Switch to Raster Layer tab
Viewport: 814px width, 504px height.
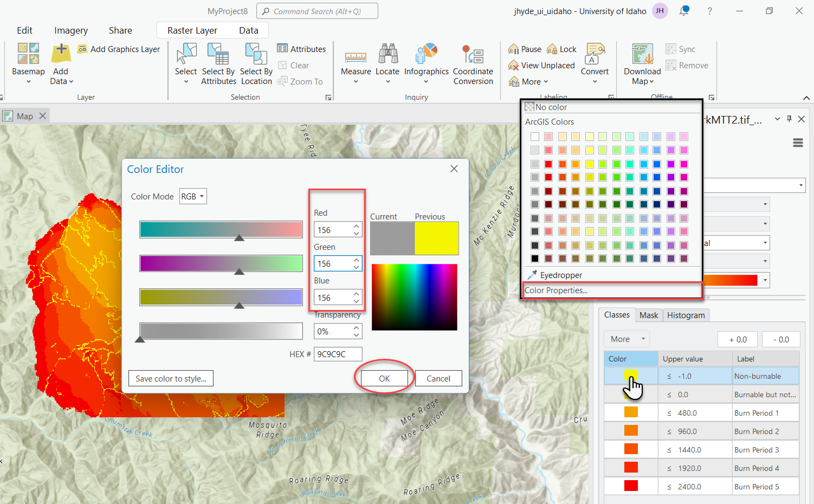tap(192, 30)
